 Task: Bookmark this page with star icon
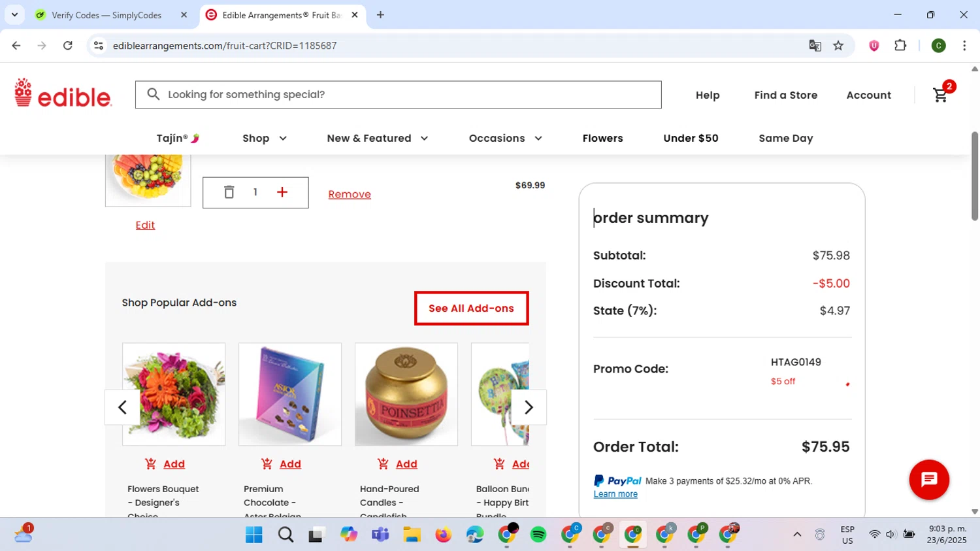[838, 46]
